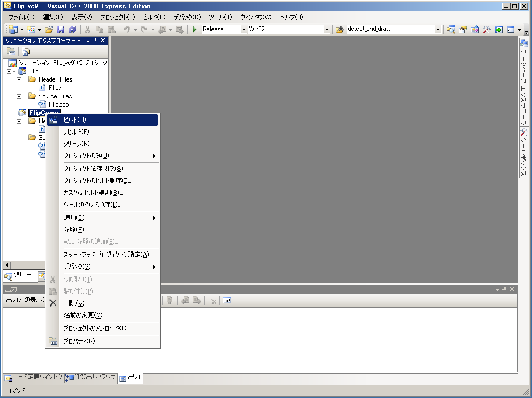Click the Start Page green arrow icon
The height and width of the screenshot is (398, 532).
[x=498, y=30]
